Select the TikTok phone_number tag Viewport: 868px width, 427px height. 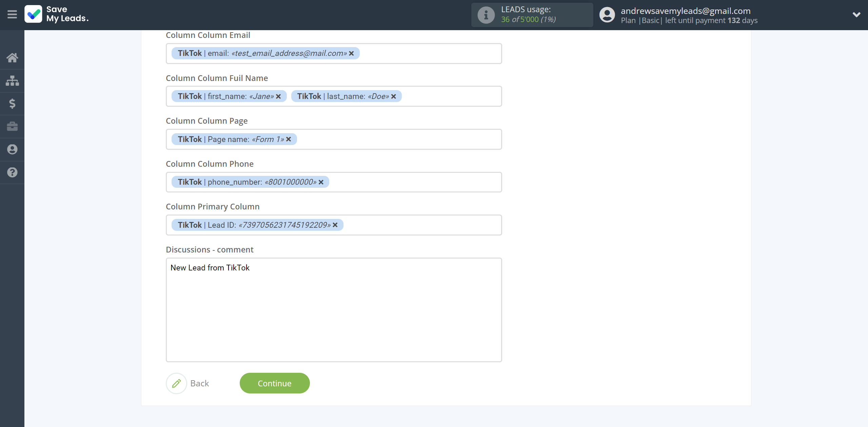click(x=250, y=182)
